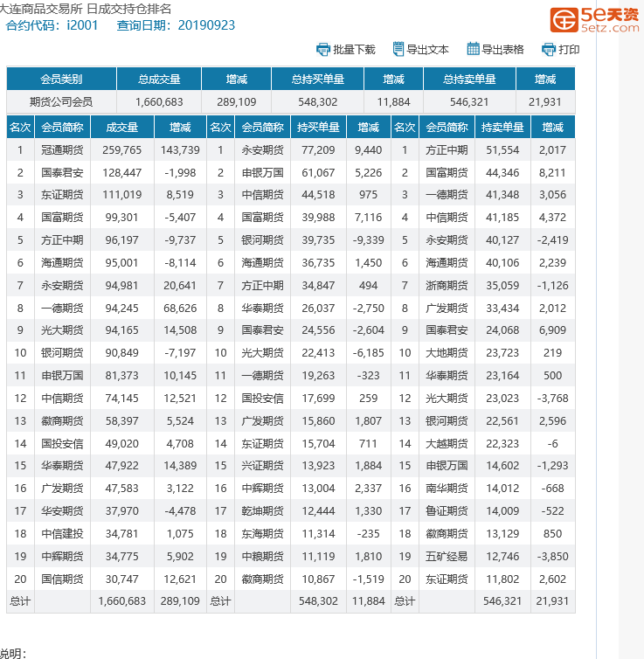Click the 548,302 total in bottom row

(318, 601)
